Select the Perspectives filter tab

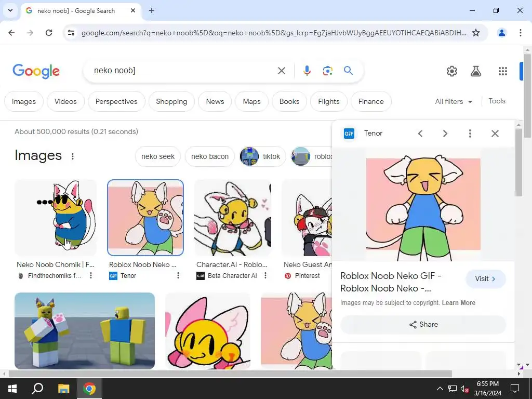point(116,101)
